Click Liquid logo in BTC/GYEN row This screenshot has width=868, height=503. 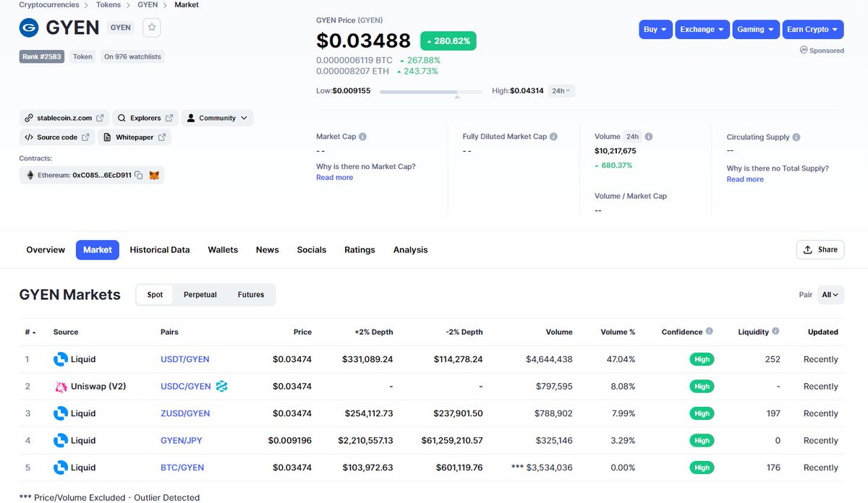[61, 468]
